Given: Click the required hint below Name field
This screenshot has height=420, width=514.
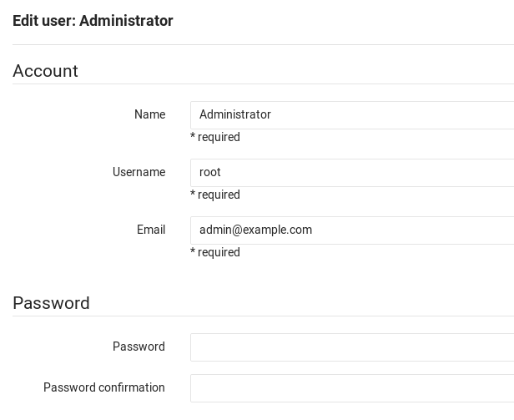Looking at the screenshot, I should coord(215,137).
